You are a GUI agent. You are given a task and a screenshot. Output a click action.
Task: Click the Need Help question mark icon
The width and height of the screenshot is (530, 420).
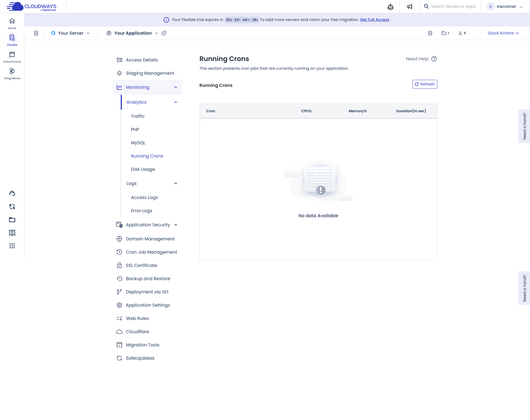click(434, 59)
